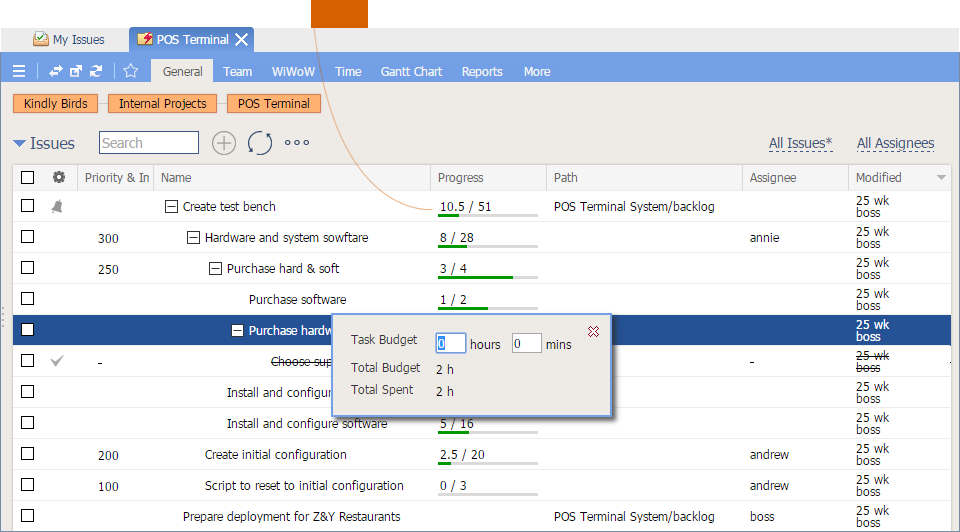Collapse the Issues section triangle
Viewport: 960px width, 532px height.
(19, 144)
